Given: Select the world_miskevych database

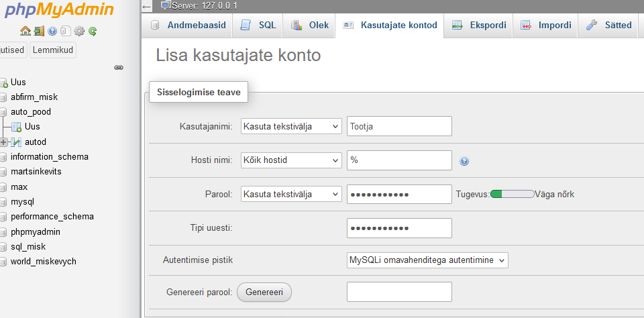Looking at the screenshot, I should (x=44, y=261).
